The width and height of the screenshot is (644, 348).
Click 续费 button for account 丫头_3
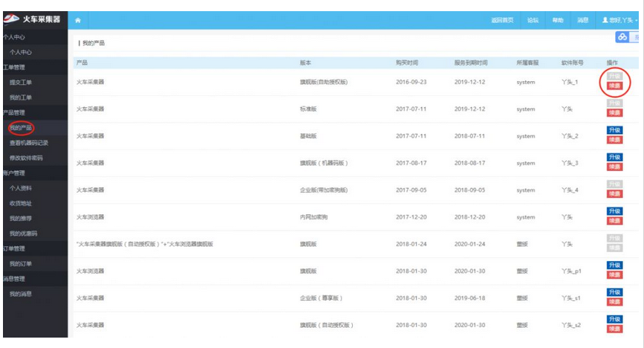(614, 167)
